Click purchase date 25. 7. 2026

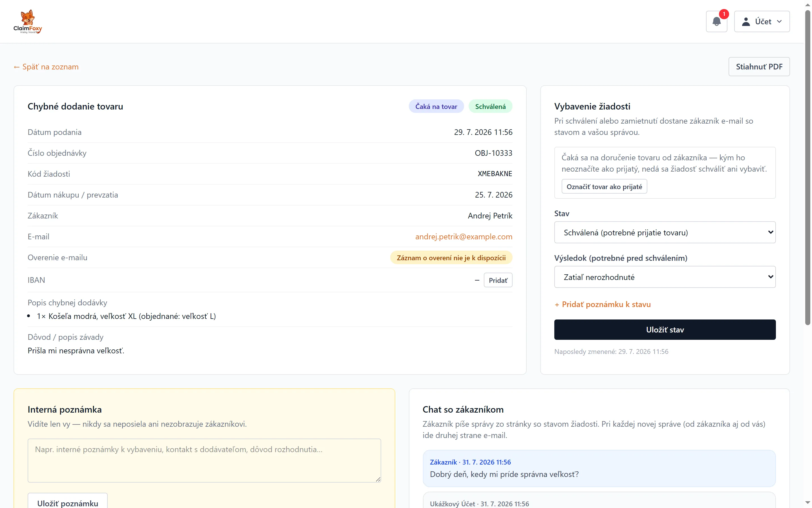494,195
